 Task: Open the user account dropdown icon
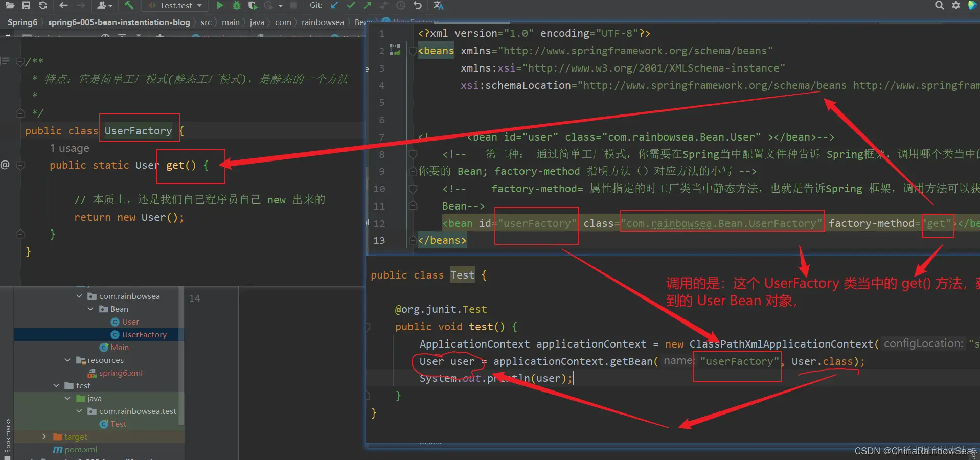[105, 5]
